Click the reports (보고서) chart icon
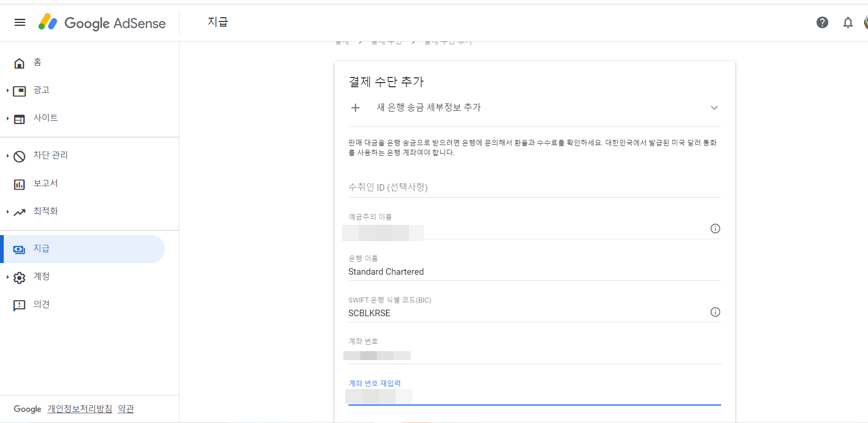868x423 pixels. coord(19,184)
